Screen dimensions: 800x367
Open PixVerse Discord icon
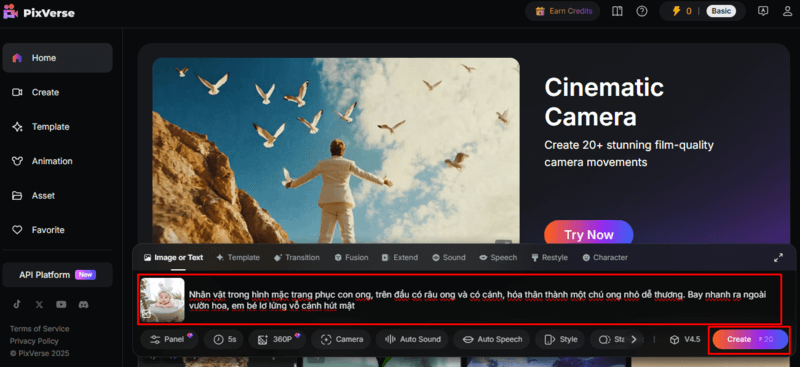(84, 305)
